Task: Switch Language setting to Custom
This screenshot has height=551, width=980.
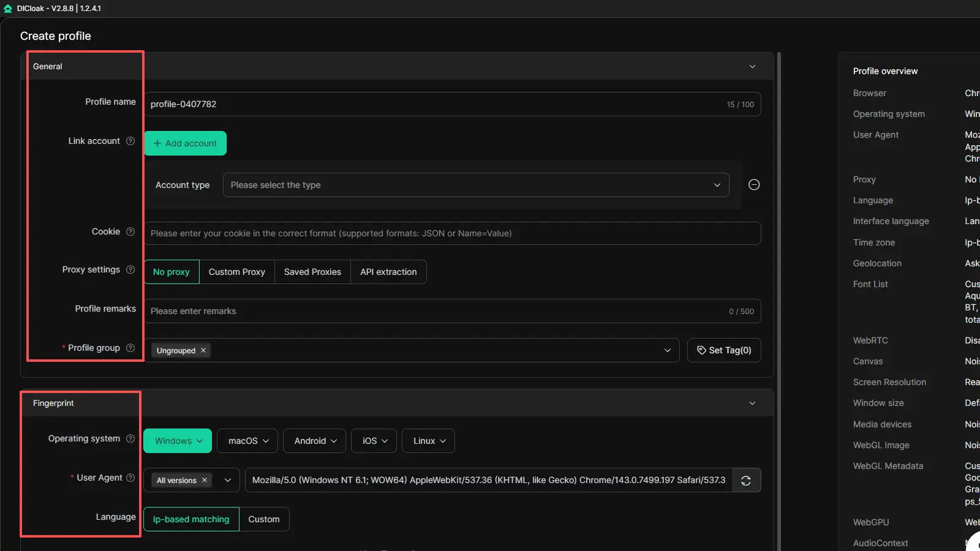Action: [264, 519]
